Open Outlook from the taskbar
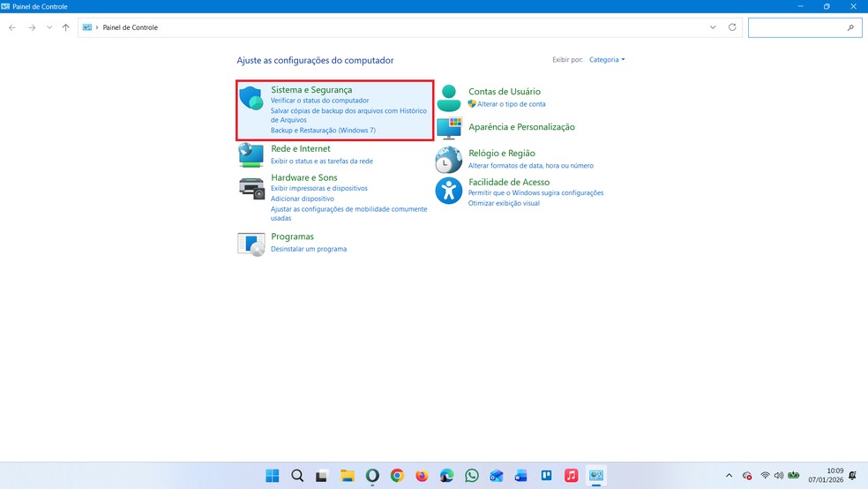 pyautogui.click(x=497, y=476)
